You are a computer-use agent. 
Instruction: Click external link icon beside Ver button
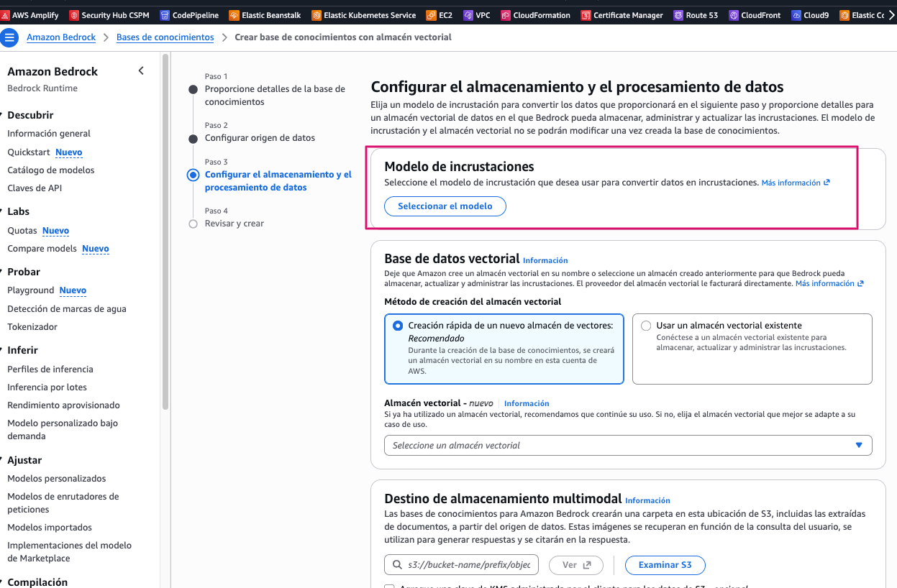(587, 565)
